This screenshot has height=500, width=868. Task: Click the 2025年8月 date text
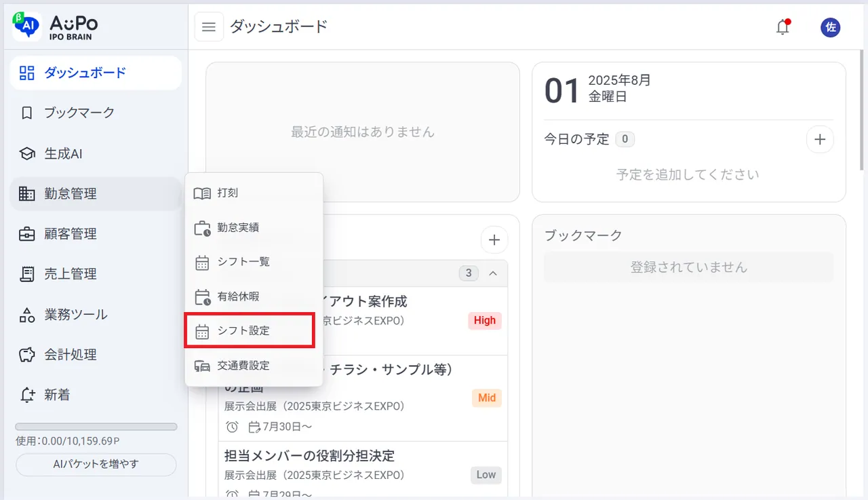[x=620, y=80]
